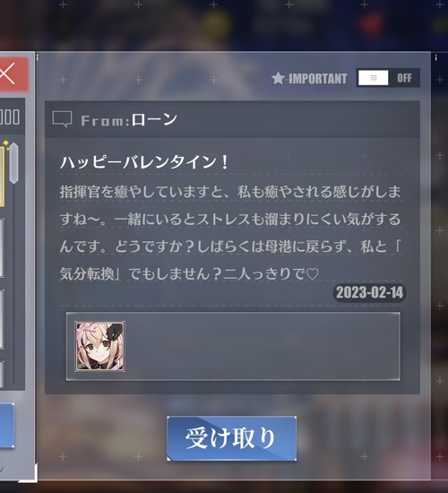Close the mailbox with the red X
This screenshot has height=493, width=448.
tap(13, 74)
